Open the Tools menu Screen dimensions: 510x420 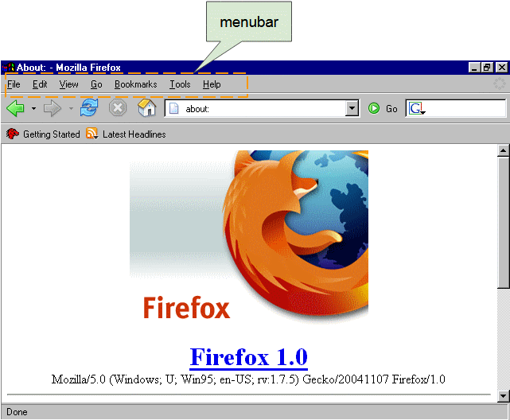180,84
